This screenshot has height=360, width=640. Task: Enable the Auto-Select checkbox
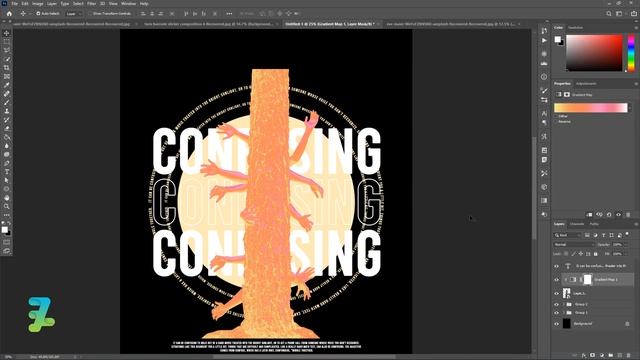38,13
